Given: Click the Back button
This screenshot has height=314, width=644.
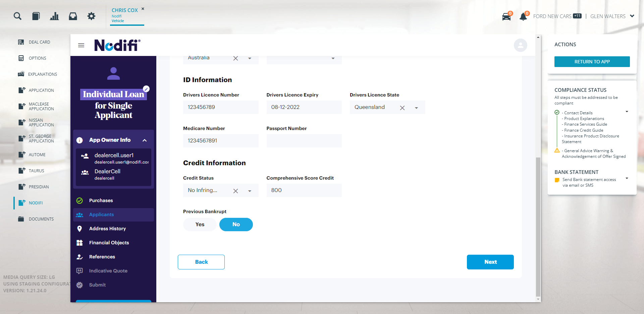Looking at the screenshot, I should tap(201, 262).
